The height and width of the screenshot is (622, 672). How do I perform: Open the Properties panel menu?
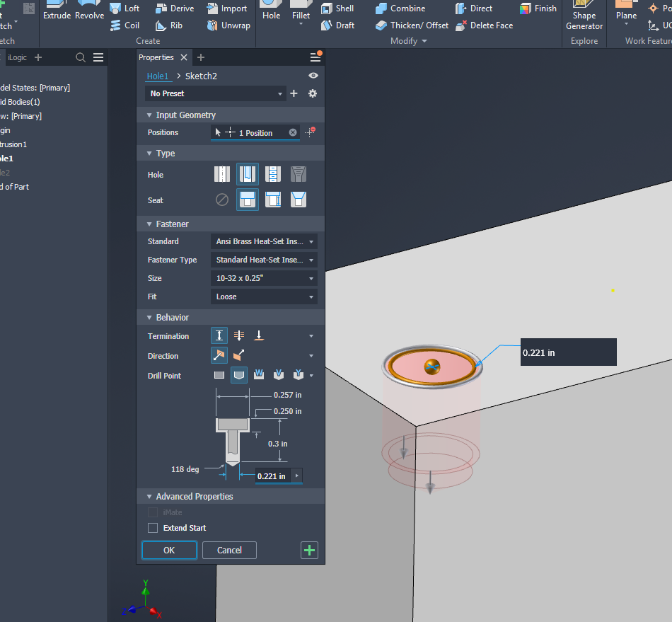click(315, 57)
